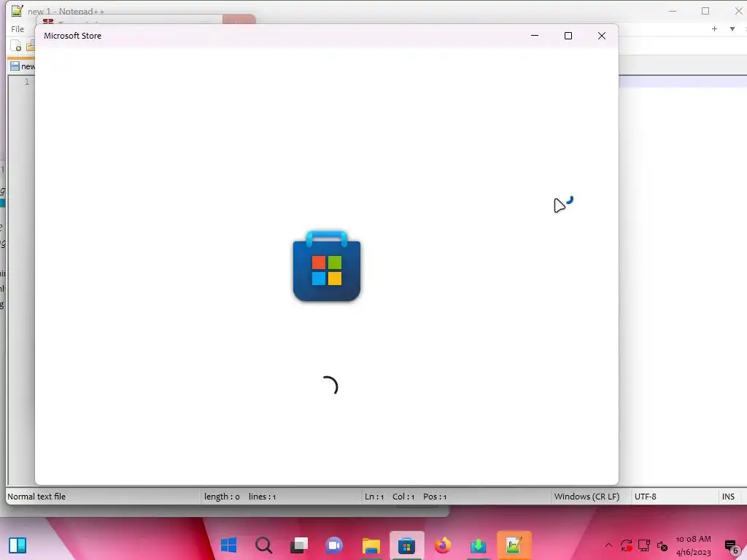
Task: Click the Notepad++ app icon in its title bar
Action: (x=18, y=10)
